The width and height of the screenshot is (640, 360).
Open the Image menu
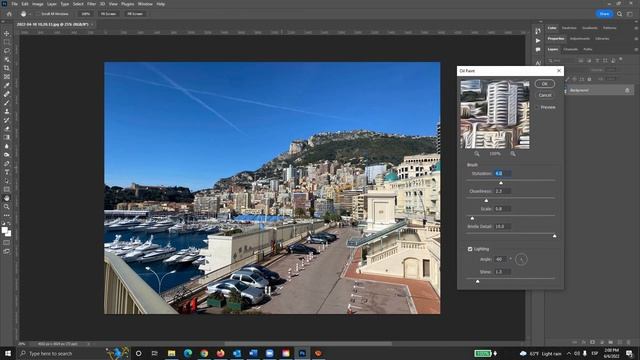click(38, 4)
